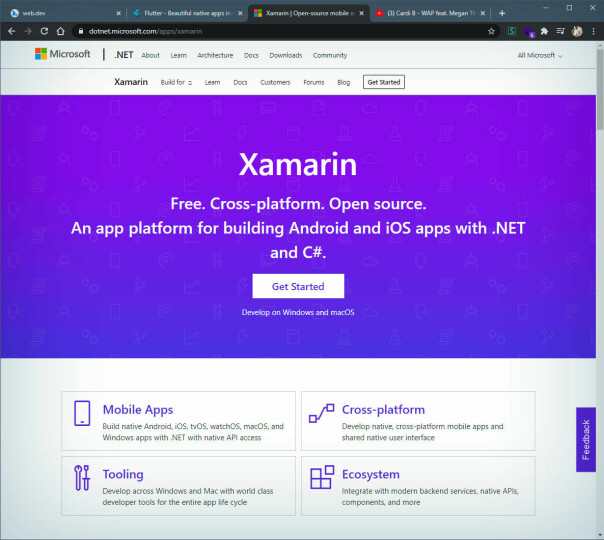Image resolution: width=604 pixels, height=540 pixels.
Task: Reload the current page
Action: 44,31
